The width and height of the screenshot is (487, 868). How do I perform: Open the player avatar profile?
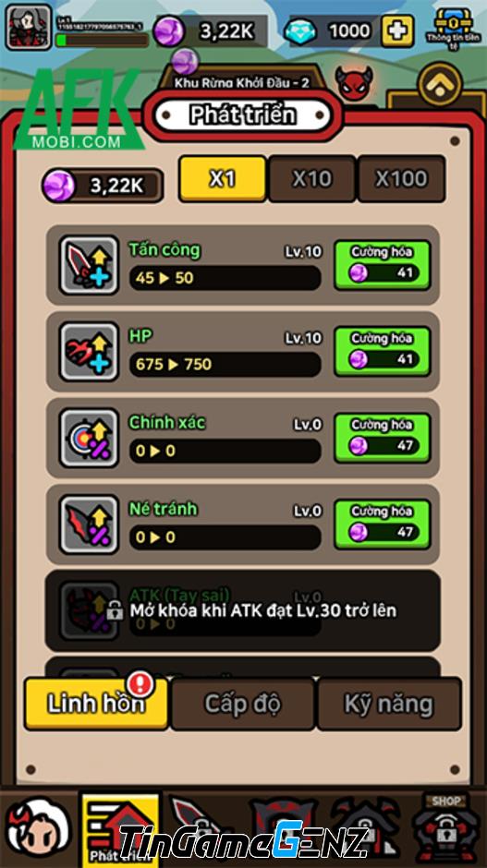(x=29, y=27)
